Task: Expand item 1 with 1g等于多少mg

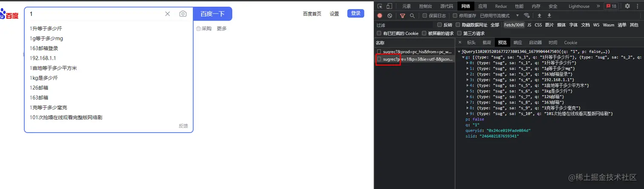Action: point(468,68)
